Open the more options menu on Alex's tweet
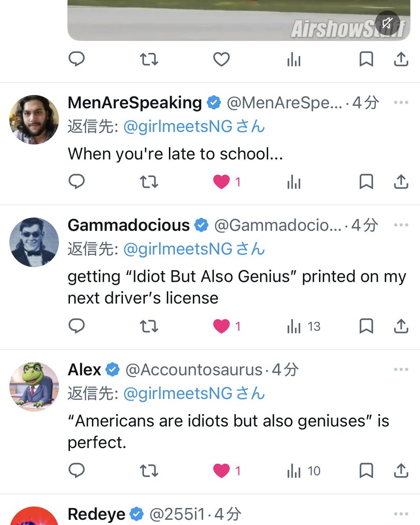The image size is (420, 525). (401, 370)
